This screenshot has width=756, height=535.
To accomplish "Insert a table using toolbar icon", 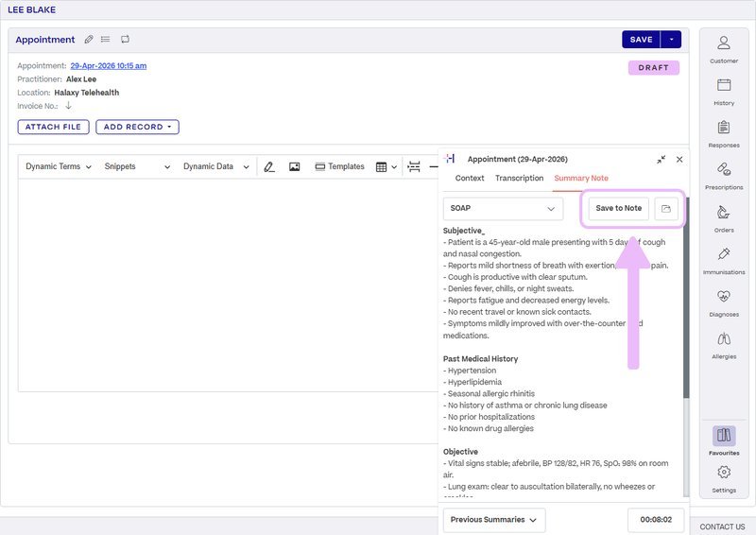I will pyautogui.click(x=381, y=167).
